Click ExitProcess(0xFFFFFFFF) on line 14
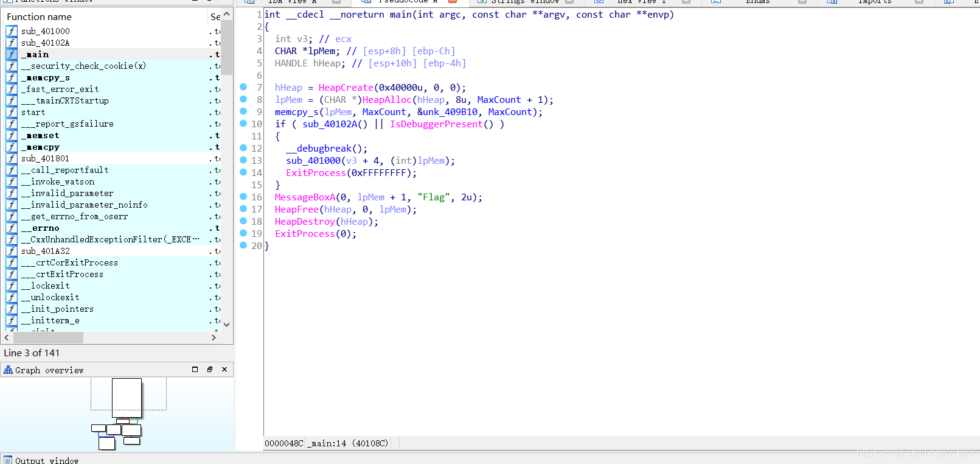Image resolution: width=980 pixels, height=464 pixels. pyautogui.click(x=351, y=173)
